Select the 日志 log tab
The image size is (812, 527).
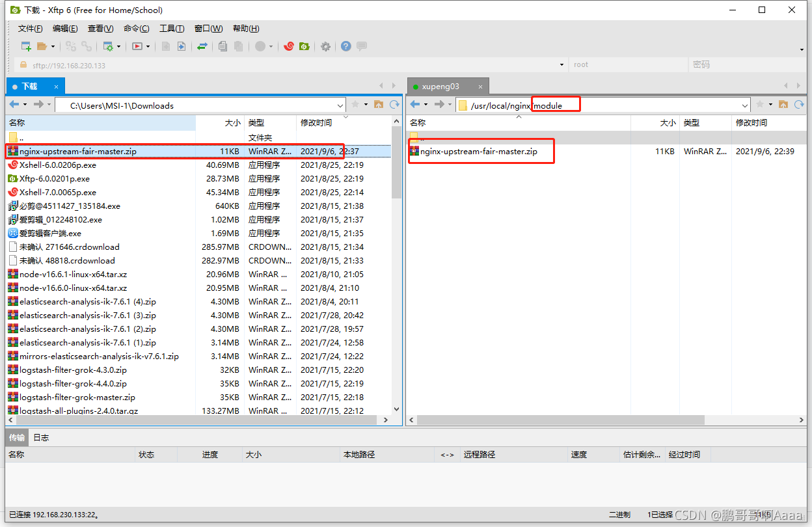pos(41,437)
